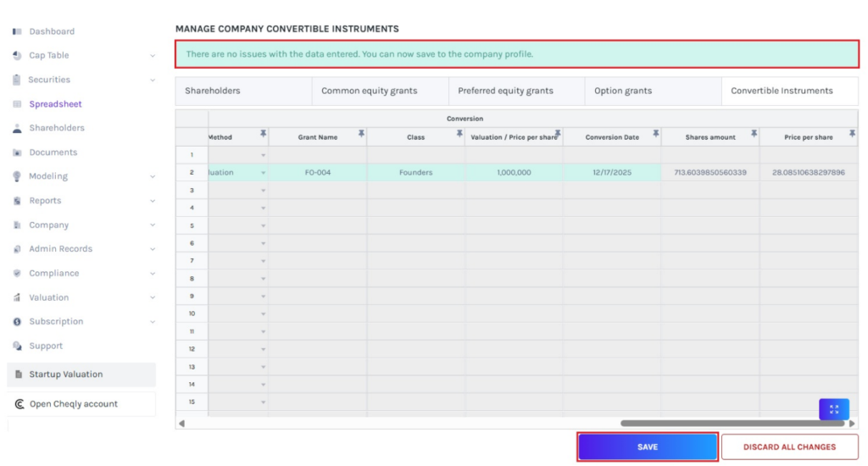Click pin icon on Conversion Date column
This screenshot has height=466, width=868.
coord(655,134)
